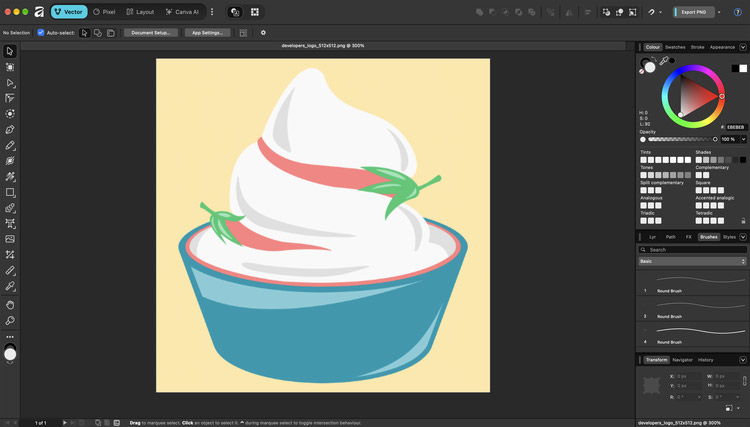Click the anchor point selector in Transform panel

coord(651,385)
